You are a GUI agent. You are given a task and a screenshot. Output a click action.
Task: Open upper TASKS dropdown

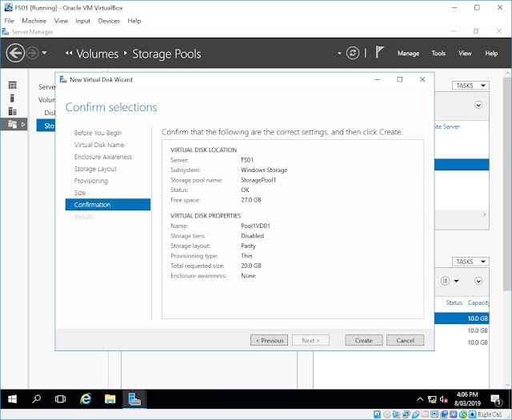coord(470,86)
